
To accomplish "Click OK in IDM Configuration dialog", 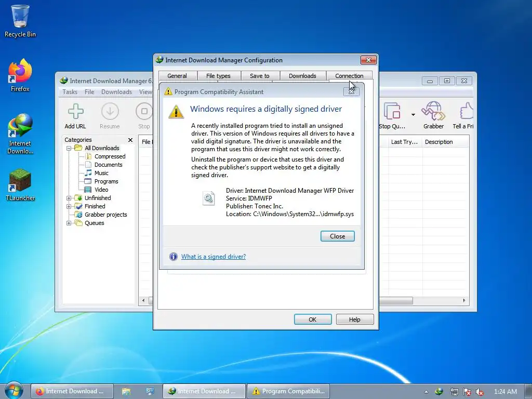I will [x=312, y=320].
